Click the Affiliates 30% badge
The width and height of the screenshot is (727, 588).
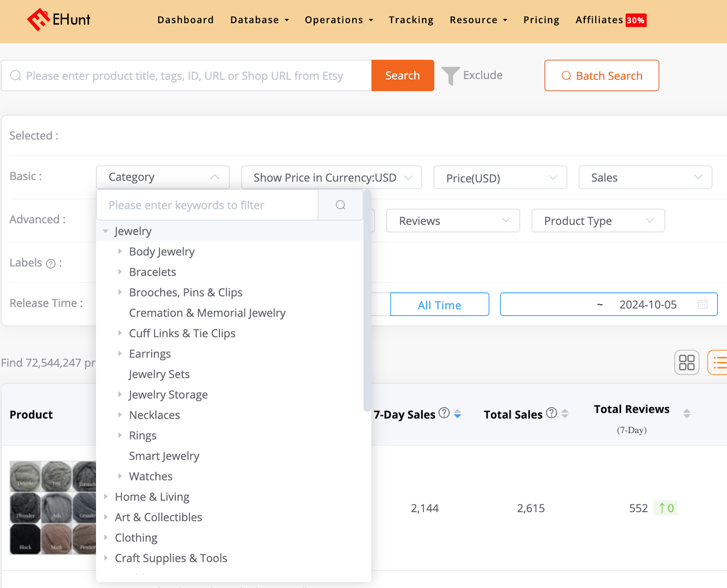[636, 20]
